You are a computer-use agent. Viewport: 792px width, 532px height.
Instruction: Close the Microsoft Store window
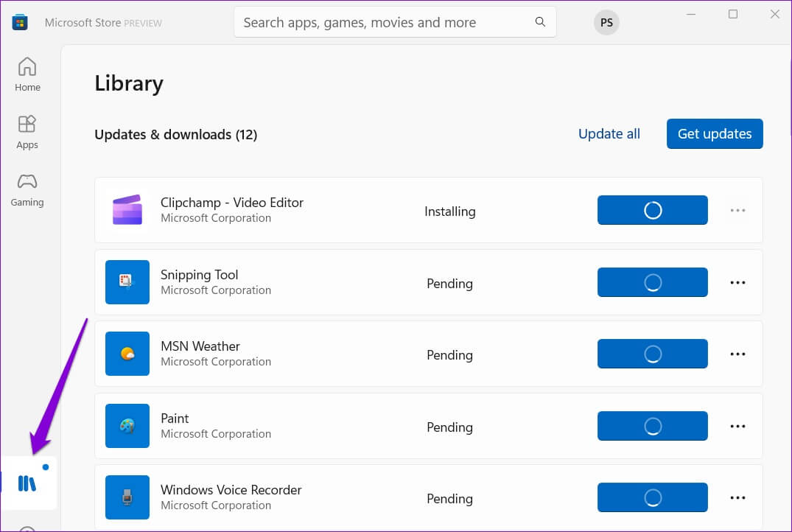pyautogui.click(x=775, y=14)
